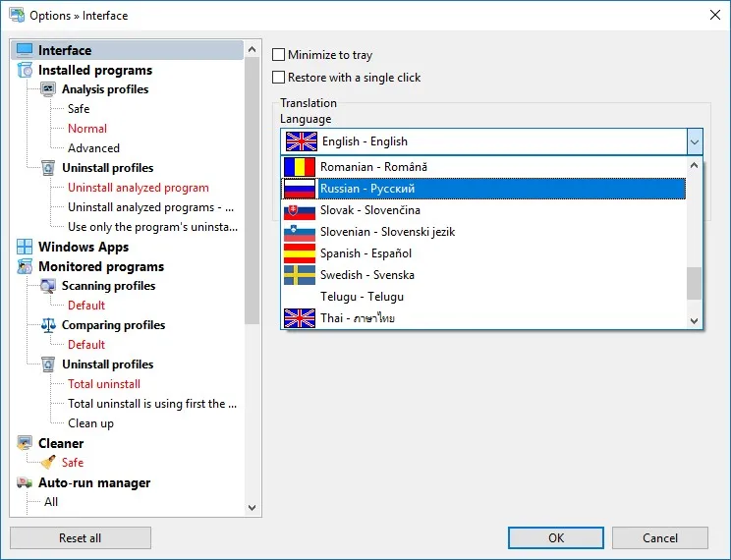Click the Installed programs disc icon
The image size is (731, 560).
click(25, 70)
